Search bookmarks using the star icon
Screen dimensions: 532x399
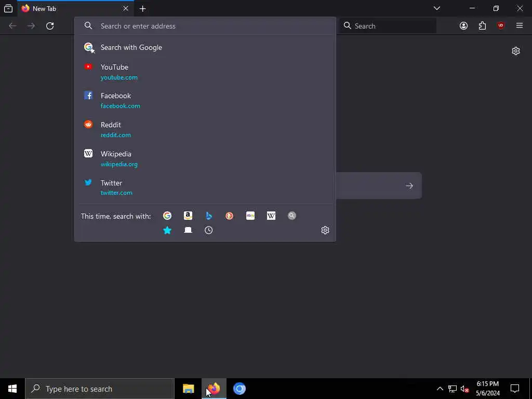167,230
